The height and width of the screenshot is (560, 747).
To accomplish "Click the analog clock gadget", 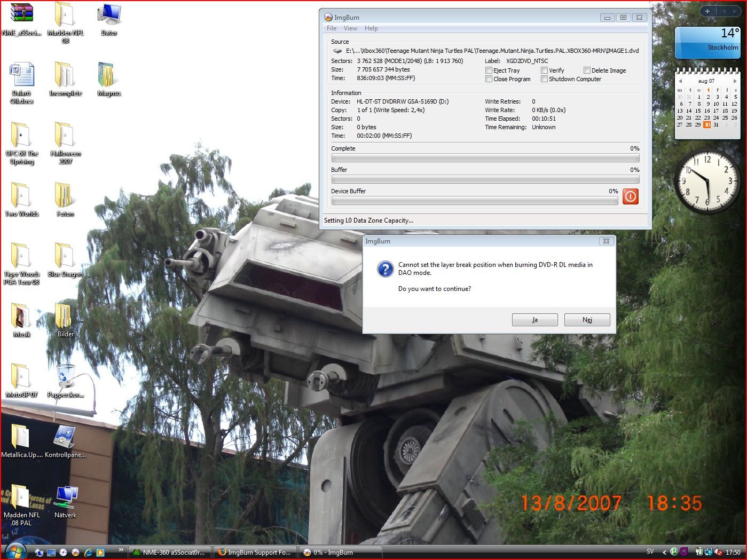I will coord(707,182).
